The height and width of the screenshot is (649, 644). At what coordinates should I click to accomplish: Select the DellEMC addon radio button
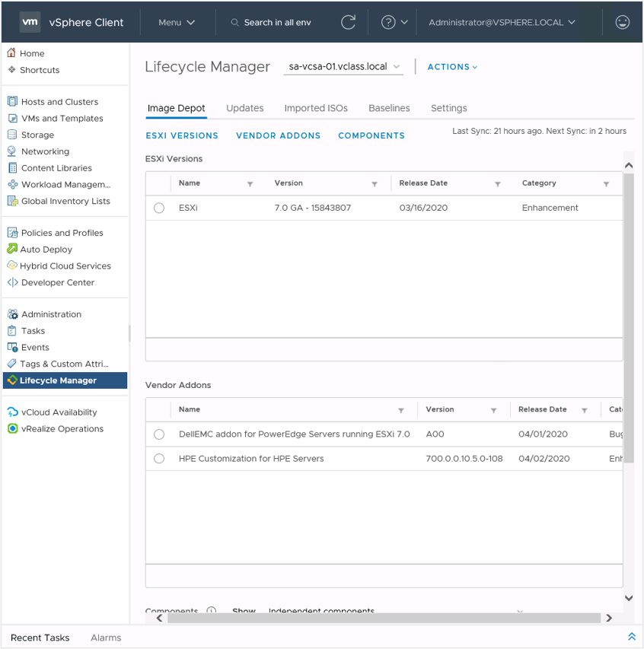coord(159,434)
